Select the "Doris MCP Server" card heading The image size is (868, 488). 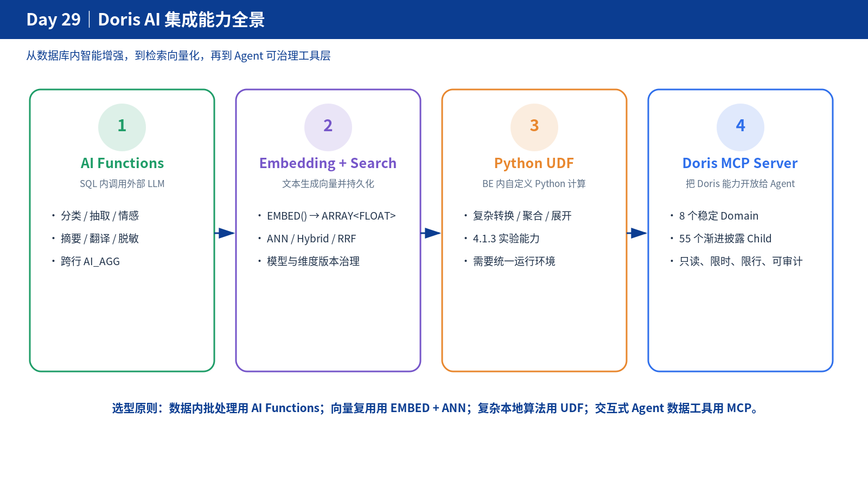coord(740,163)
